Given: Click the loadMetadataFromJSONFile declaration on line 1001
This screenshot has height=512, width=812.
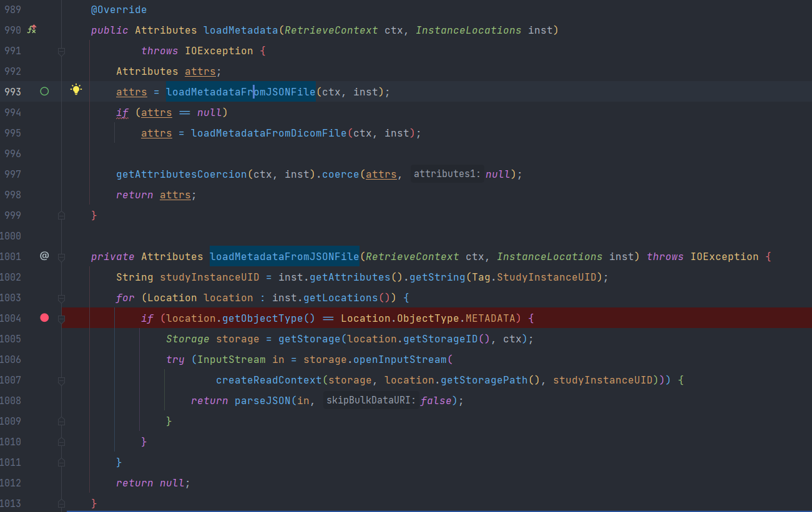Looking at the screenshot, I should click(285, 256).
